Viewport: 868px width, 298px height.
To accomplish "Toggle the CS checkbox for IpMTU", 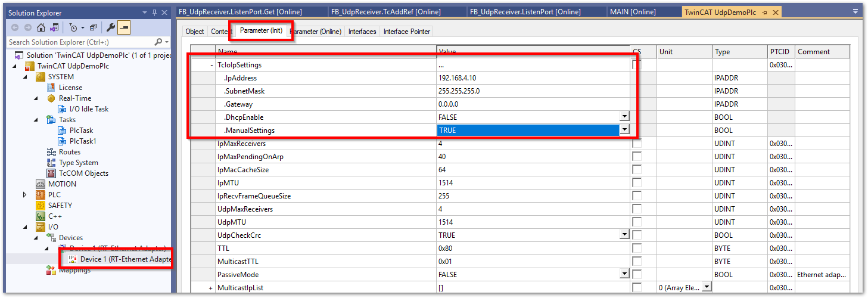I will click(x=637, y=183).
